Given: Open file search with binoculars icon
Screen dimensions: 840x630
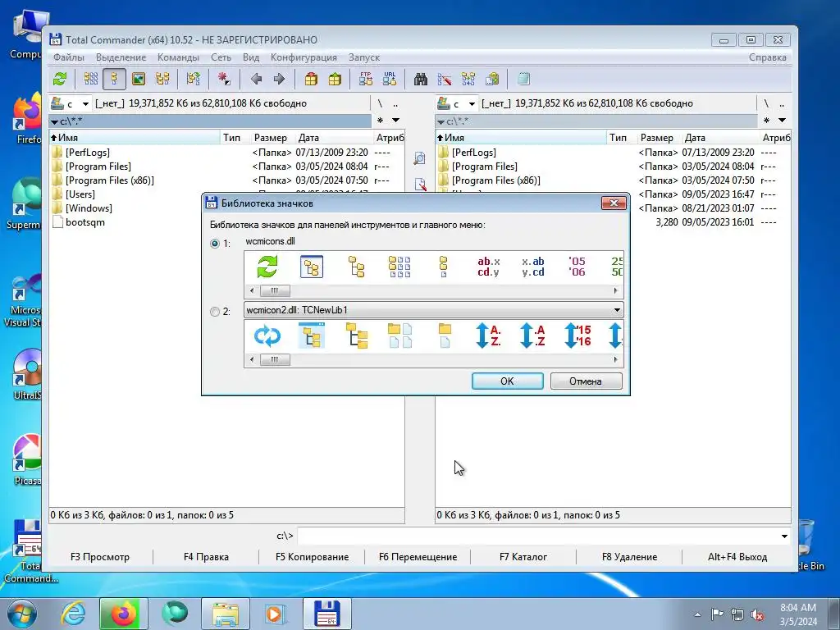Looking at the screenshot, I should pos(421,80).
